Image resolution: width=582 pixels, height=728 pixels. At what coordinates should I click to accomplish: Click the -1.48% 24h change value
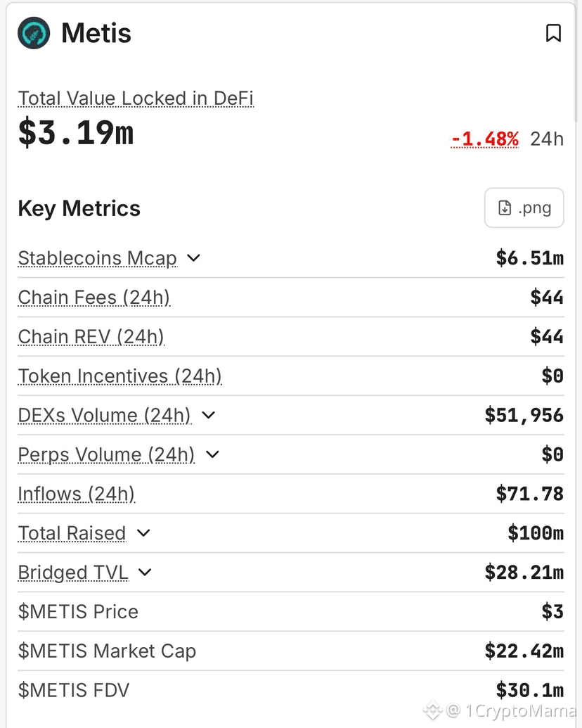tap(484, 139)
